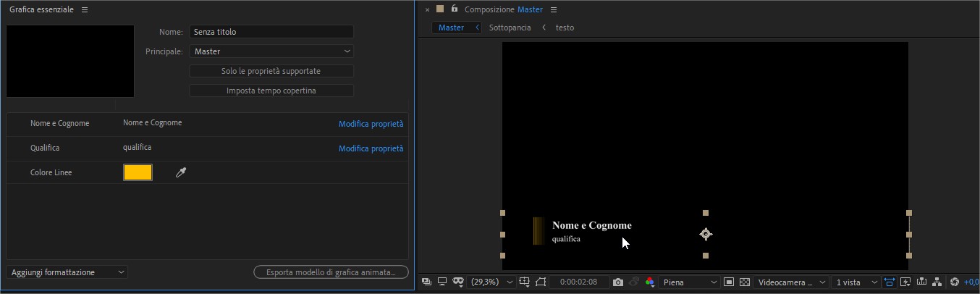Image resolution: width=980 pixels, height=294 pixels.
Task: Click the Colore Linee eyedropper
Action: [181, 172]
